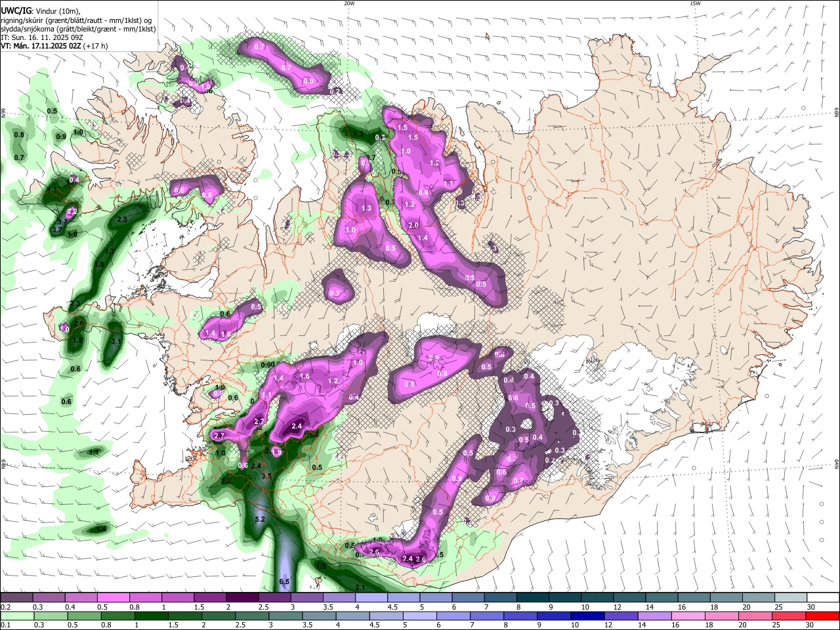This screenshot has height=630, width=840.
Task: Click the 1.9 rainfall value on the map
Action: [77, 341]
